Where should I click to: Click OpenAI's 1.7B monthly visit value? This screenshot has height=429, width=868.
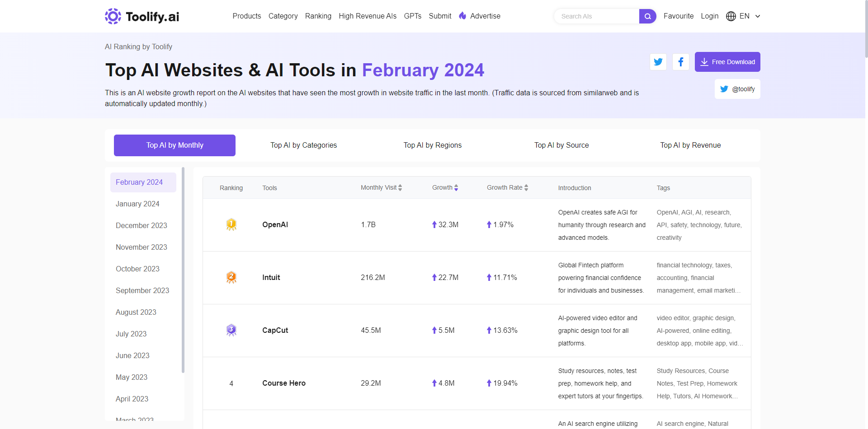tap(368, 224)
